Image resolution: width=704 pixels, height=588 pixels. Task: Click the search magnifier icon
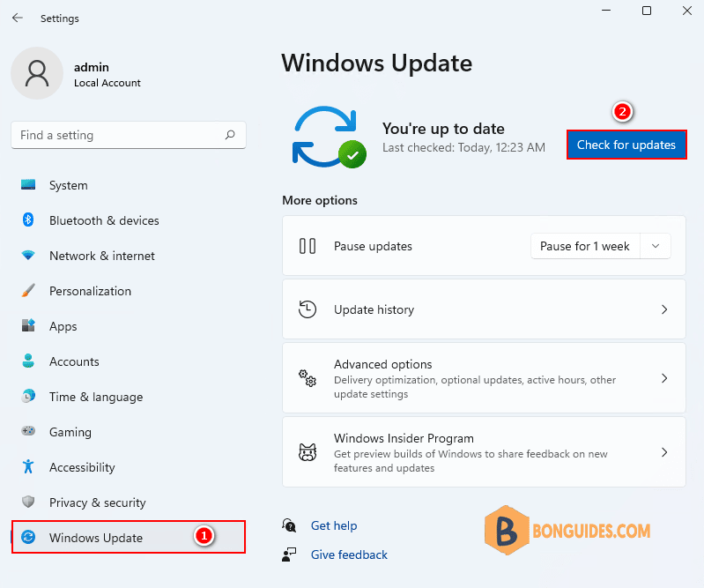pyautogui.click(x=230, y=135)
